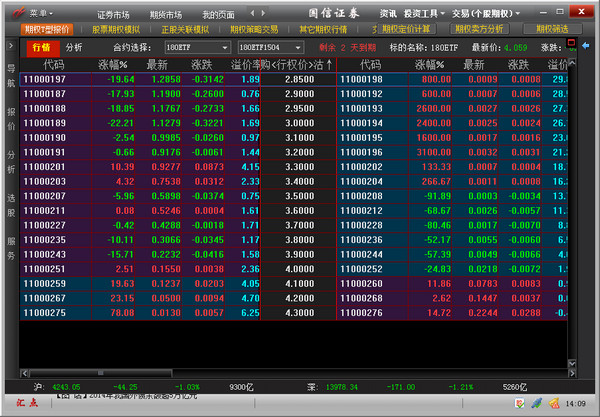The width and height of the screenshot is (600, 417).
Task: Sort by 购<行权价>沽 column header
Action: point(297,65)
